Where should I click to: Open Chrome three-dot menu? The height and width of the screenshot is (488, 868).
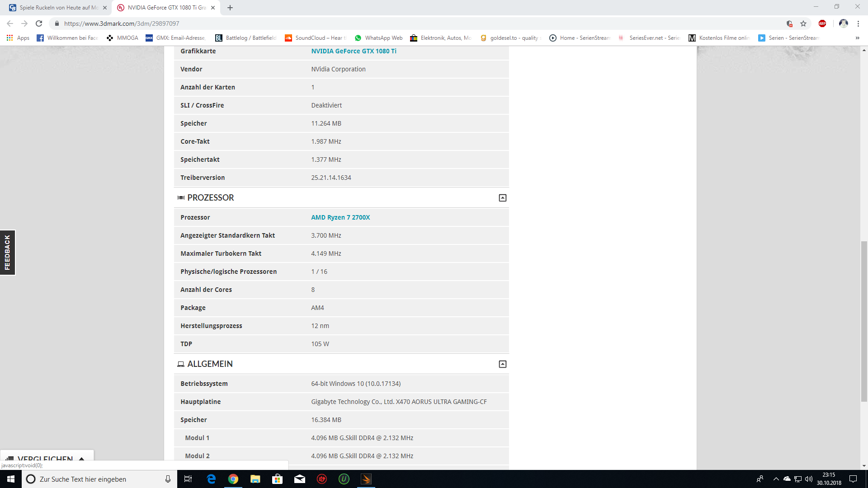coord(858,23)
